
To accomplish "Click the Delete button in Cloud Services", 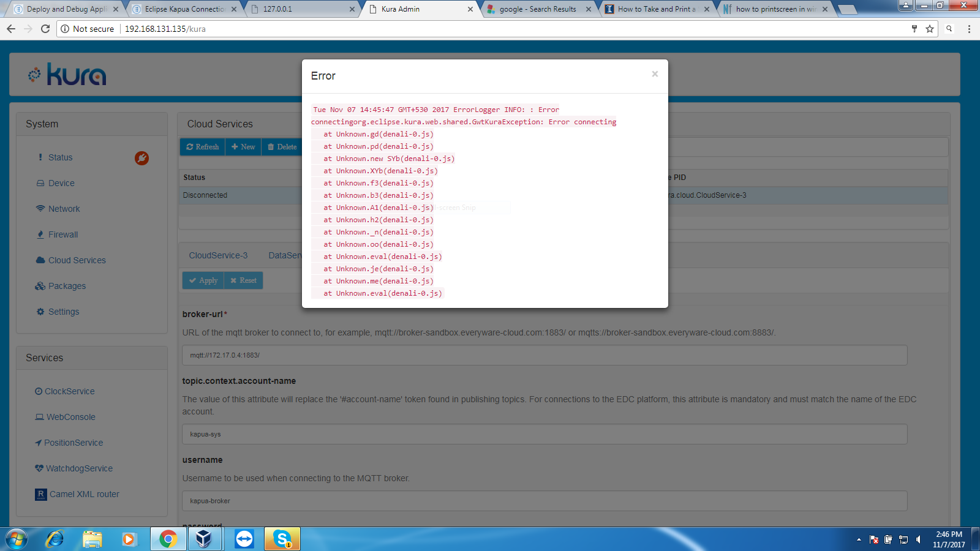I will coord(282,147).
